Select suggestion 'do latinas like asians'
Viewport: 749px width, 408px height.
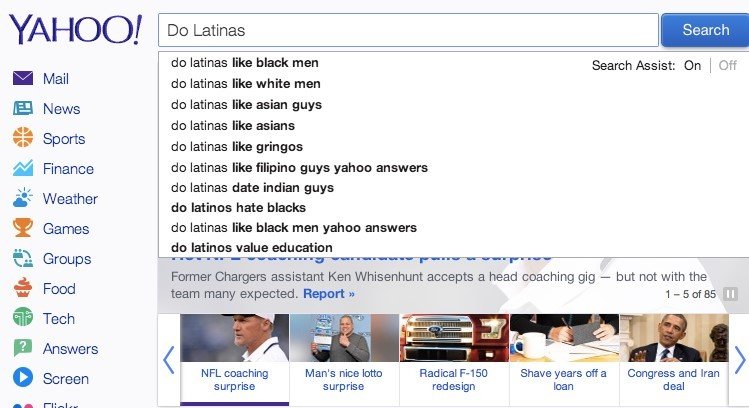[233, 126]
